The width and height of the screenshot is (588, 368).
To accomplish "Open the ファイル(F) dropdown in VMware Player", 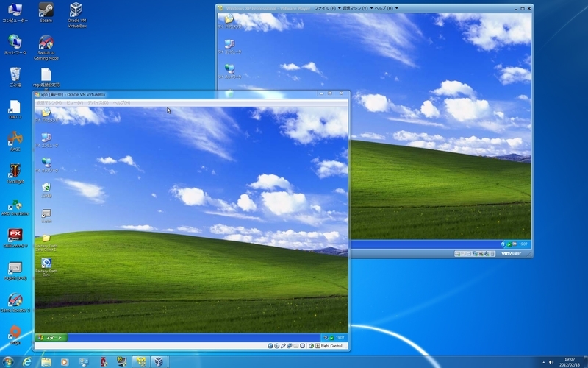I will coord(327,8).
